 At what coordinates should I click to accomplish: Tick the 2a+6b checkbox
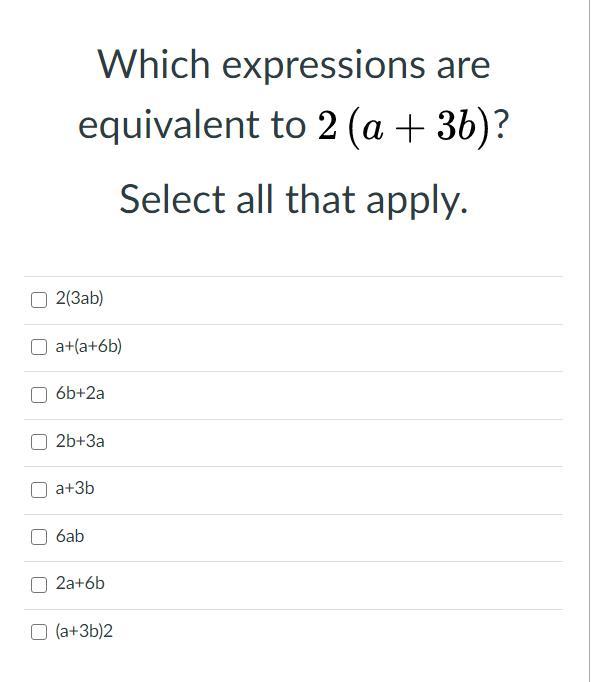[39, 585]
